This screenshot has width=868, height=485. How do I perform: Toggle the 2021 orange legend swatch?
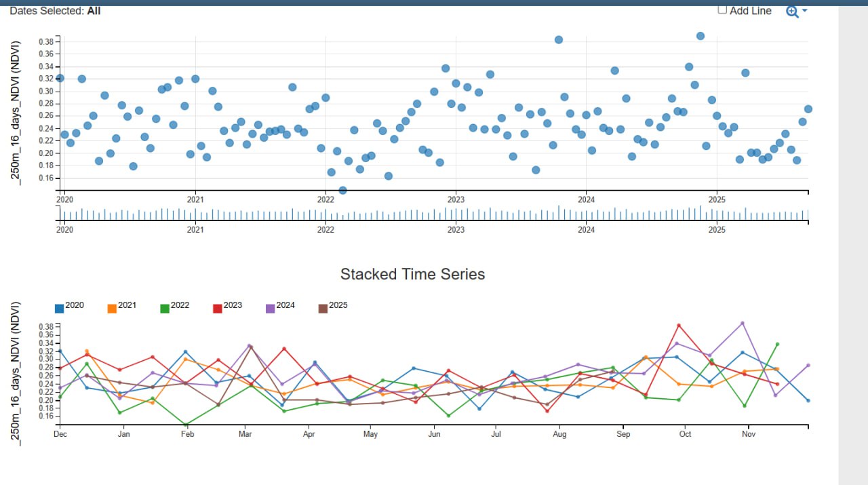click(113, 309)
